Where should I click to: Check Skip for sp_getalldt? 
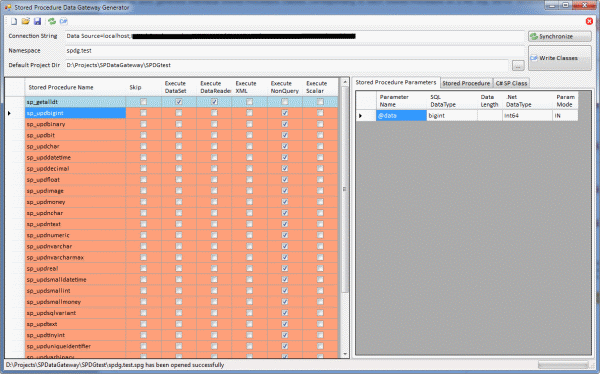143,102
